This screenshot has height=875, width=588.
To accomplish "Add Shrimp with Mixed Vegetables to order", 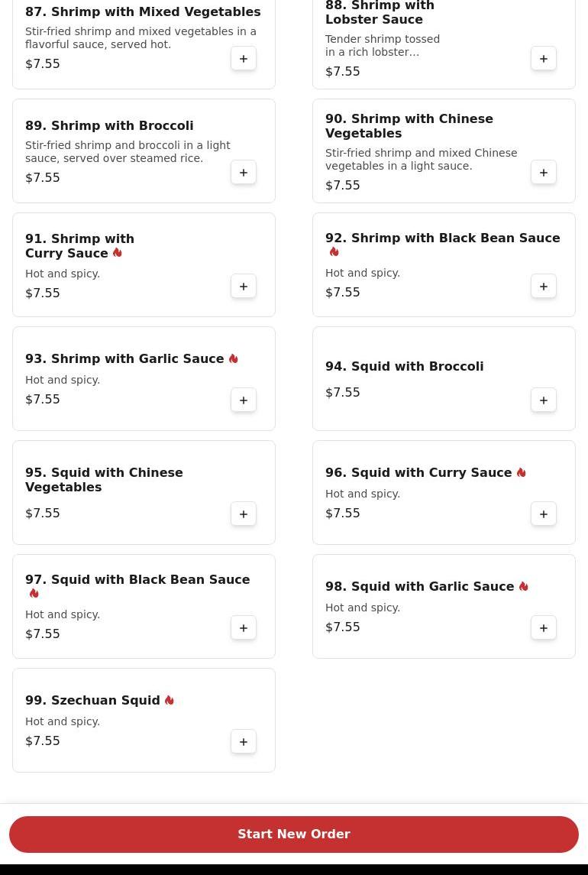I will (x=244, y=59).
